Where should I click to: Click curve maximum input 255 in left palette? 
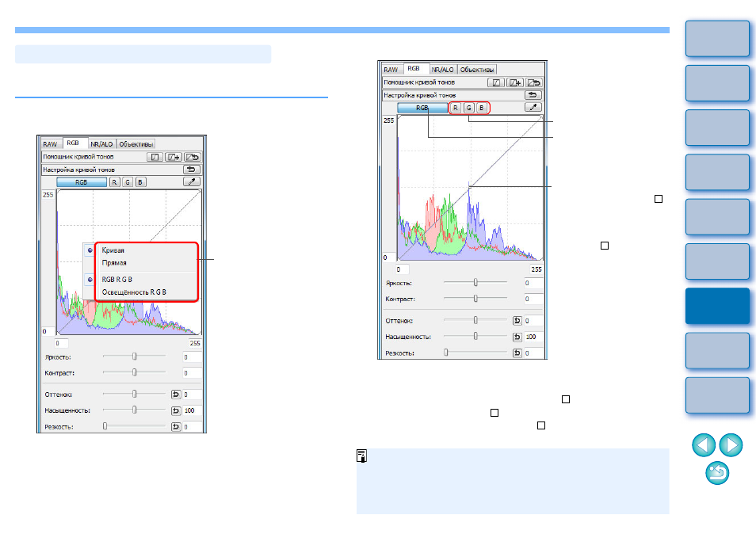(195, 344)
